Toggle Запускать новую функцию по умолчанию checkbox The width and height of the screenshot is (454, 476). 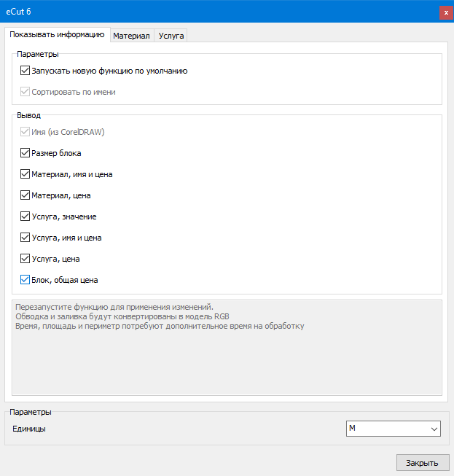26,71
